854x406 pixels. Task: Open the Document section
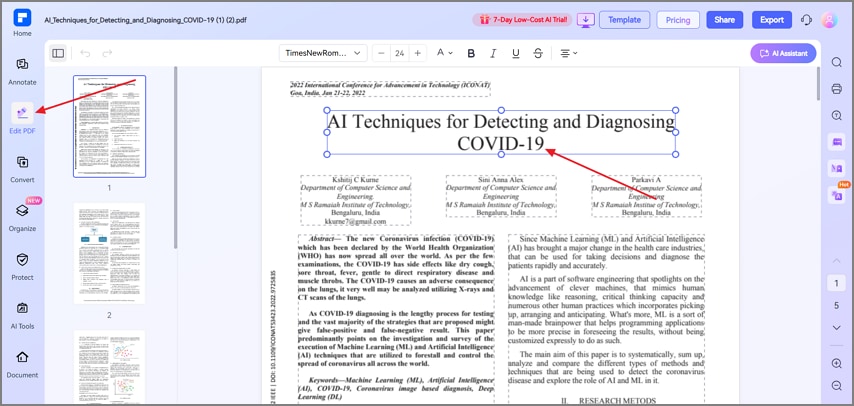[22, 364]
